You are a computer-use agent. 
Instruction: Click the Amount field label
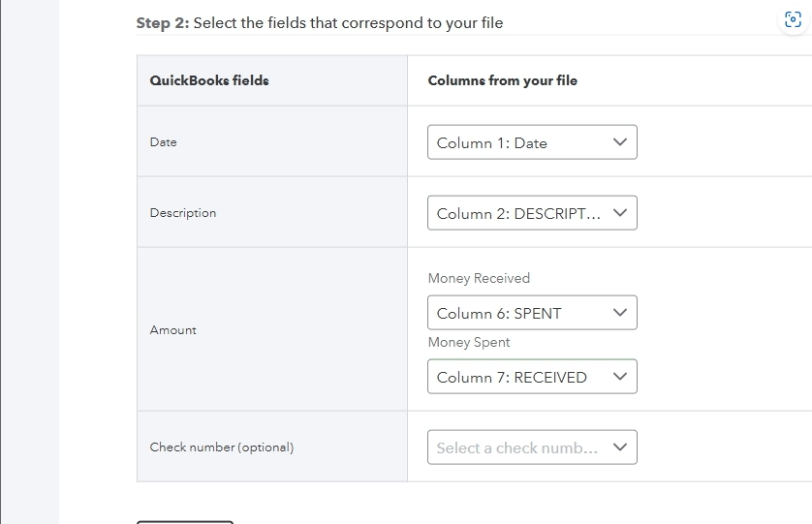click(173, 329)
